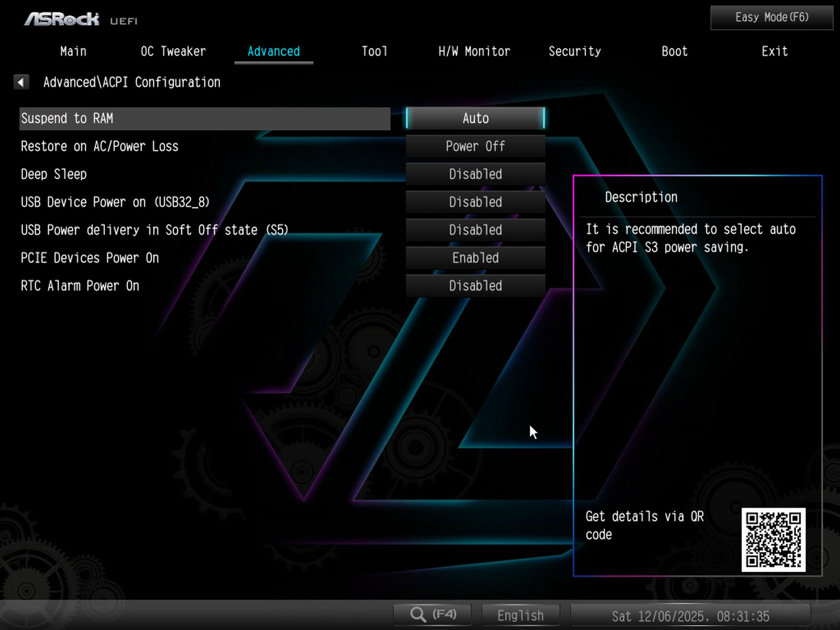Go to the Exit menu
Viewport: 840px width, 630px height.
[x=774, y=51]
